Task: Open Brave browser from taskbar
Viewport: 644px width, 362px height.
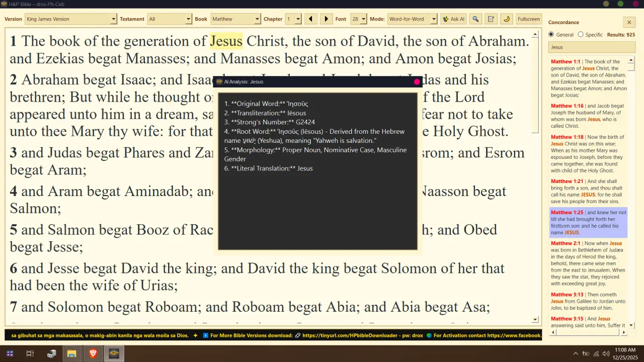Action: pos(93,353)
